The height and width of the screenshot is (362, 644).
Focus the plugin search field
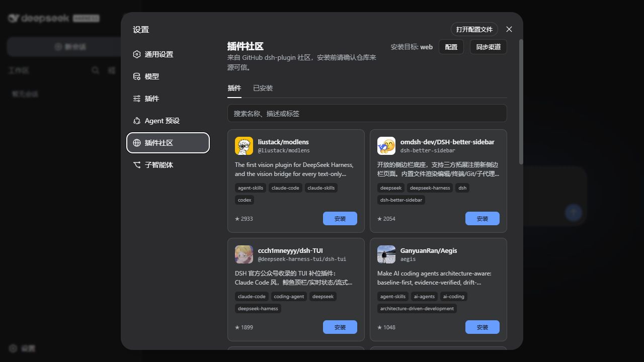367,113
